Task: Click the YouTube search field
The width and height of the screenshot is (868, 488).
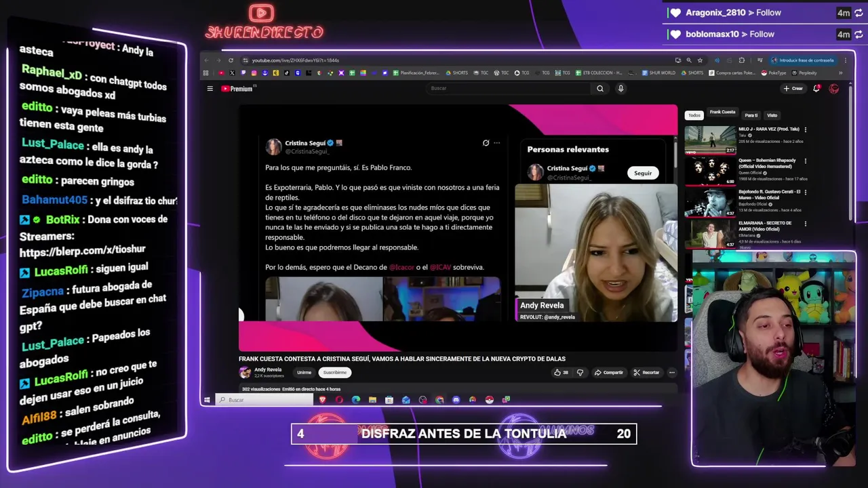Action: [x=509, y=88]
